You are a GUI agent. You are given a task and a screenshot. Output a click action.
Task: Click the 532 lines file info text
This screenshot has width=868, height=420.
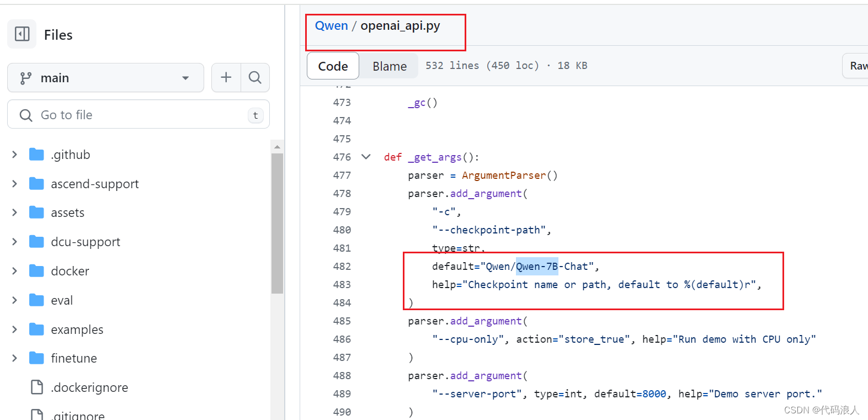click(x=506, y=66)
